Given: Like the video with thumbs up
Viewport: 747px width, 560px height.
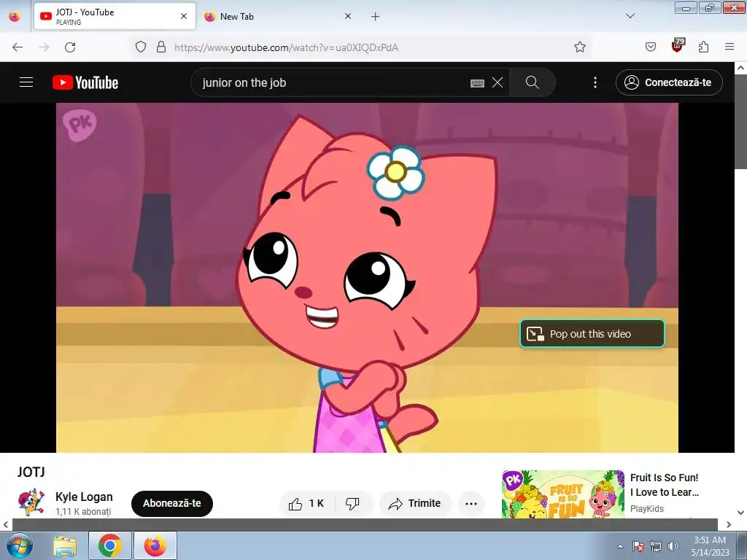Looking at the screenshot, I should pyautogui.click(x=306, y=503).
